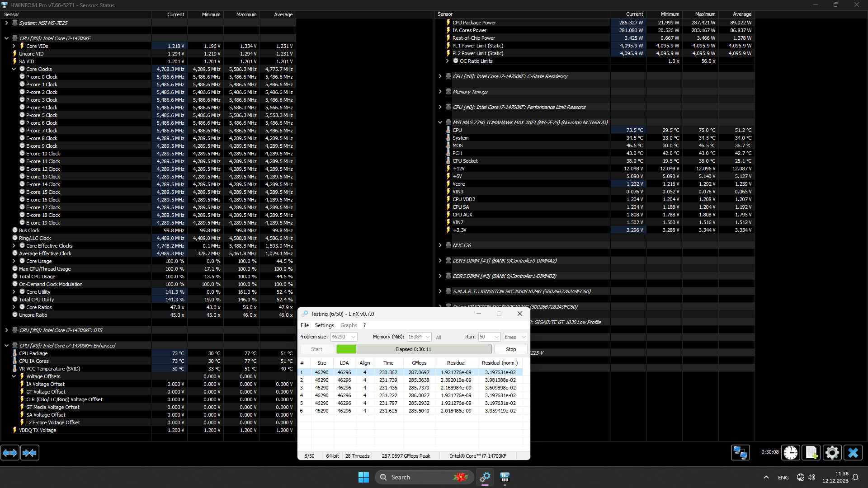Screen dimensions: 868x488
Task: Expand the Core VIDs node
Action: 14,46
